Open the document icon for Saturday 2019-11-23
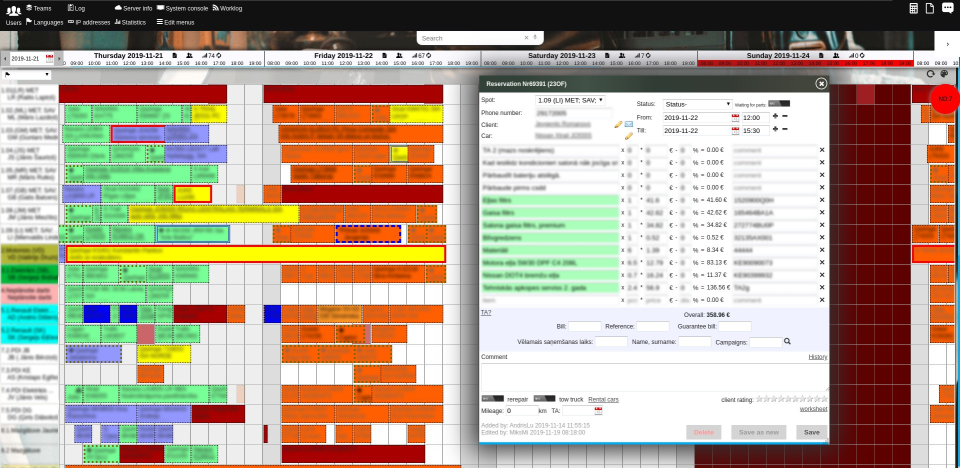 (607, 55)
